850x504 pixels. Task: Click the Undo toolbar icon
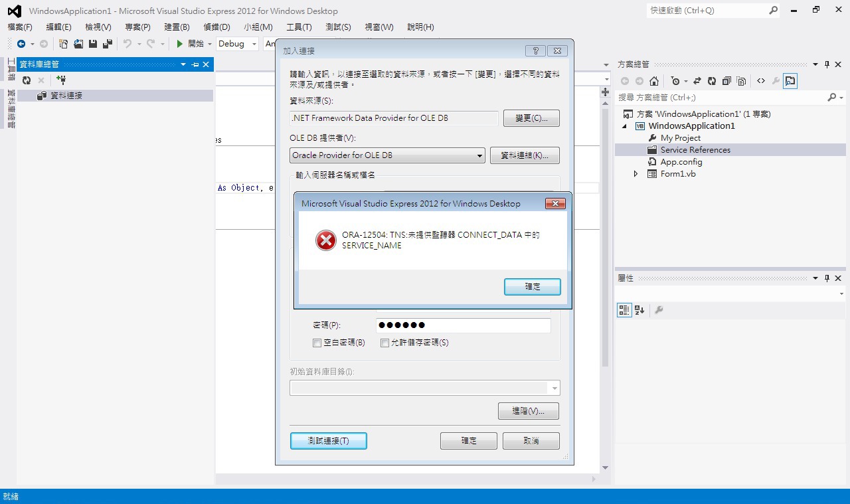pos(127,44)
